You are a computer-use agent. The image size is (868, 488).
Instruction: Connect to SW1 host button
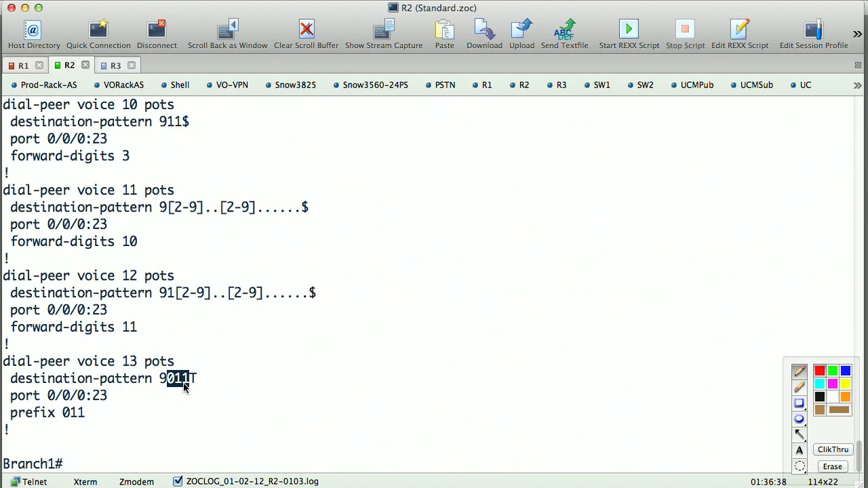pyautogui.click(x=597, y=85)
